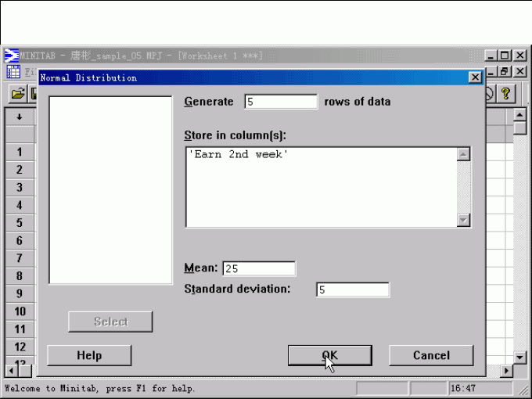
Task: Open dialog Help button
Action: (x=89, y=355)
